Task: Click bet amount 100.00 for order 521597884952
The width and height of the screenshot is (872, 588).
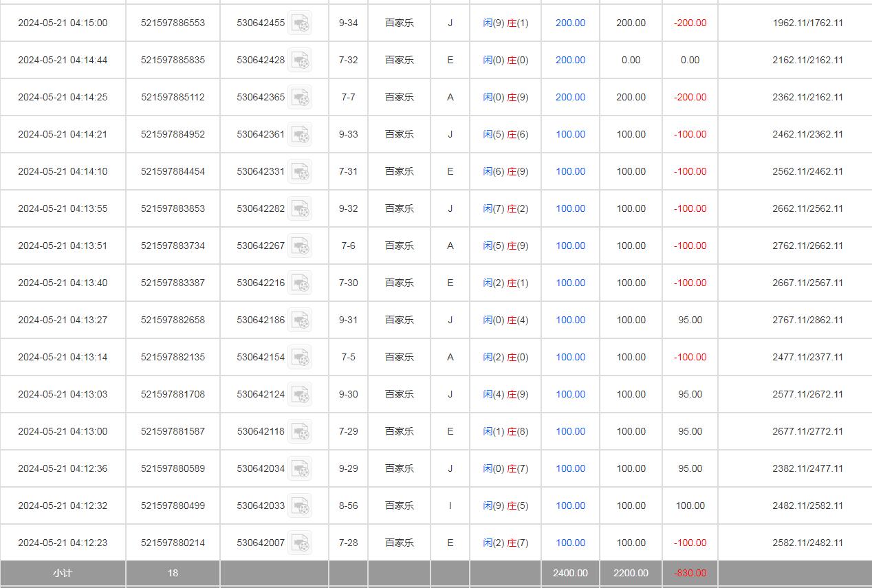Action: [x=570, y=134]
